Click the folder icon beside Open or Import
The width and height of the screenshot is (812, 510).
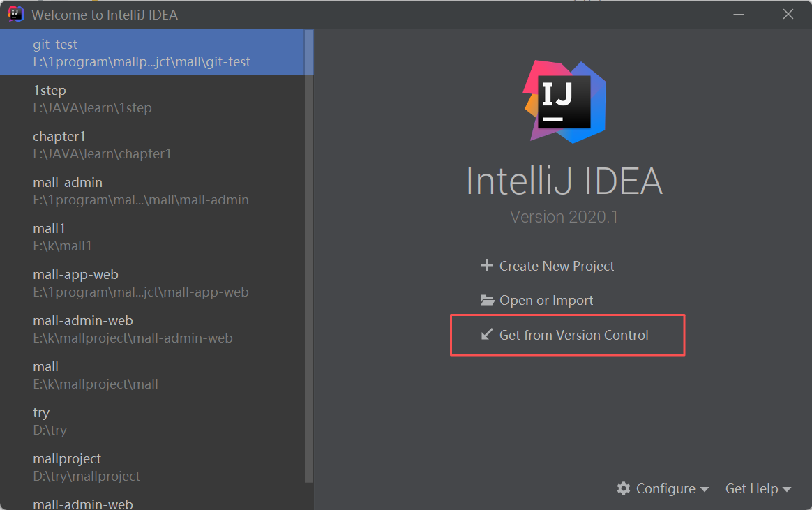coord(487,300)
